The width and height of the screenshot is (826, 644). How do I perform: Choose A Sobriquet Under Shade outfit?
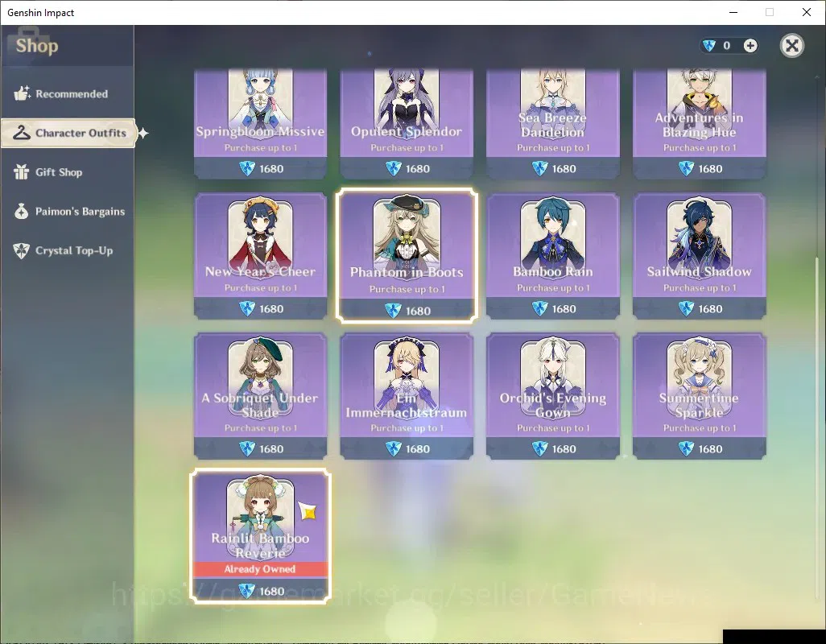[x=260, y=396]
